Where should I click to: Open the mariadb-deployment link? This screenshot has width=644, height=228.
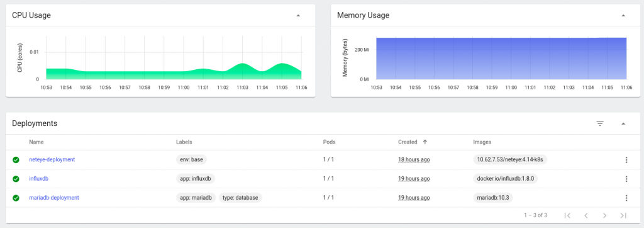pos(54,198)
